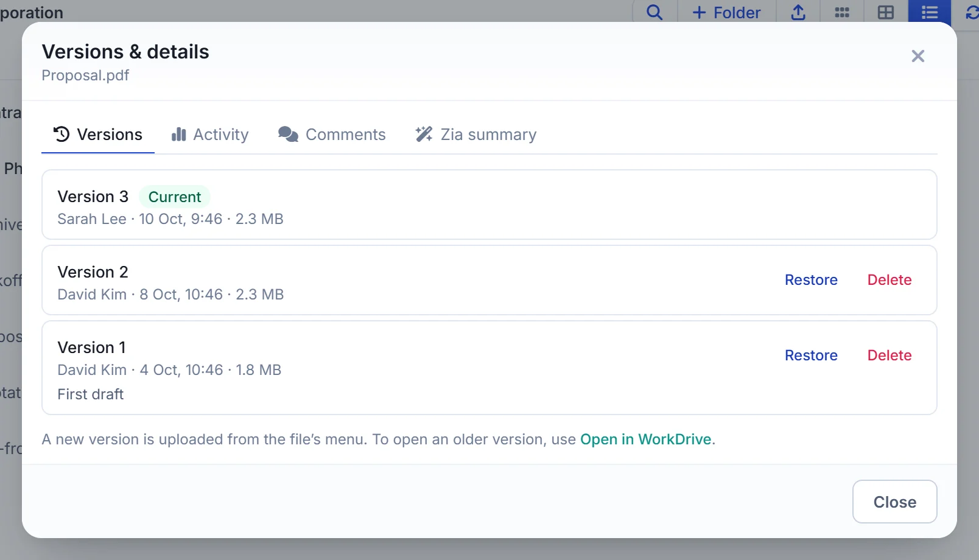Restore Version 1 first draft

tap(811, 355)
